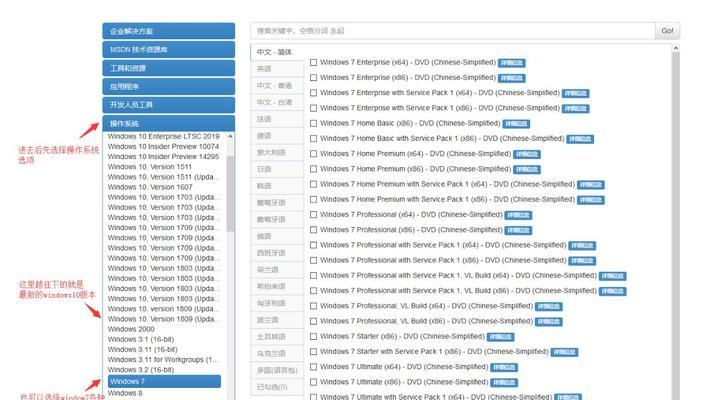Pick Windows 3.11 for Workgroups entry
Screen dimensions: 702x400
pyautogui.click(x=163, y=359)
